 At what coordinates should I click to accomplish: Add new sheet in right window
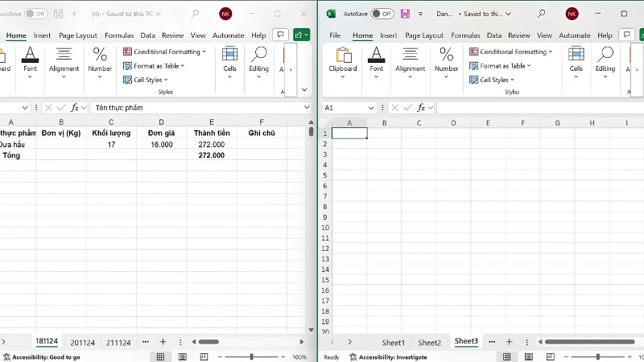(x=510, y=341)
